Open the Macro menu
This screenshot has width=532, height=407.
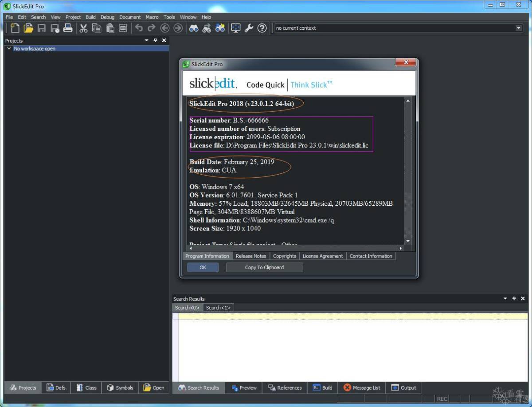click(x=152, y=17)
